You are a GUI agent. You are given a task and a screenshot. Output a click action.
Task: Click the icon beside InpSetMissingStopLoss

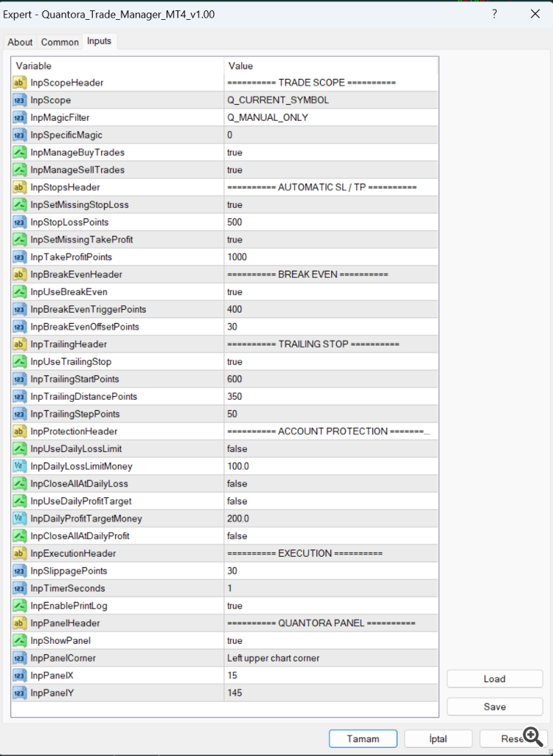point(19,205)
